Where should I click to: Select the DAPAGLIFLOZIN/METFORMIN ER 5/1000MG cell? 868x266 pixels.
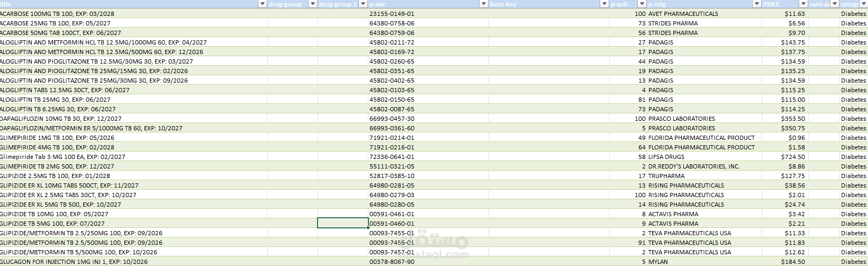(133, 128)
